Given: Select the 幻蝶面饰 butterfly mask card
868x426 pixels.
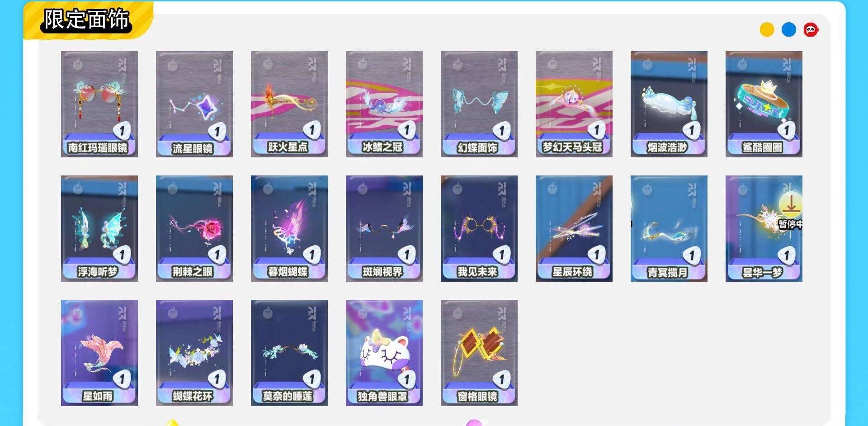Looking at the screenshot, I should pyautogui.click(x=479, y=104).
